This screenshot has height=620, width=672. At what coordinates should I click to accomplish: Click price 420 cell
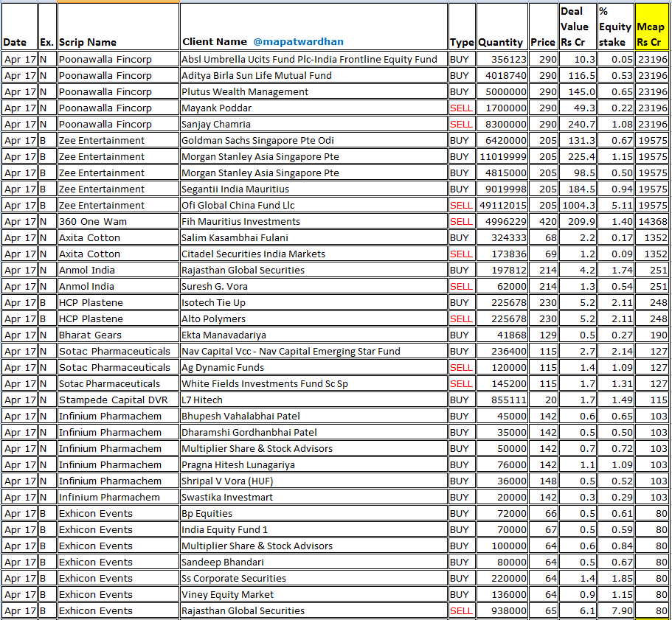tap(543, 221)
